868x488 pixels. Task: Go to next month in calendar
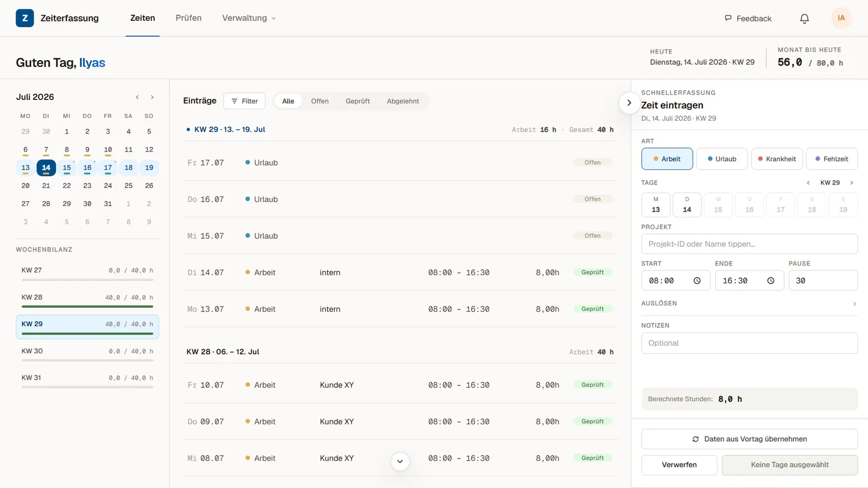click(x=152, y=97)
